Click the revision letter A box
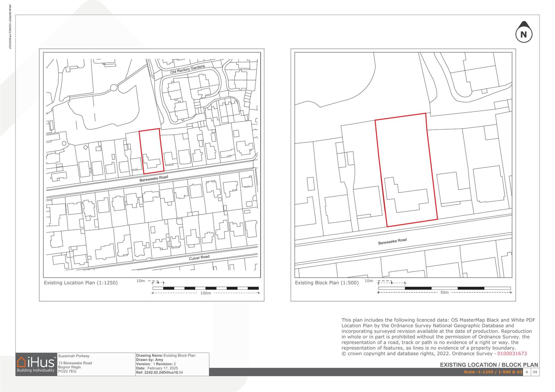 click(x=527, y=372)
